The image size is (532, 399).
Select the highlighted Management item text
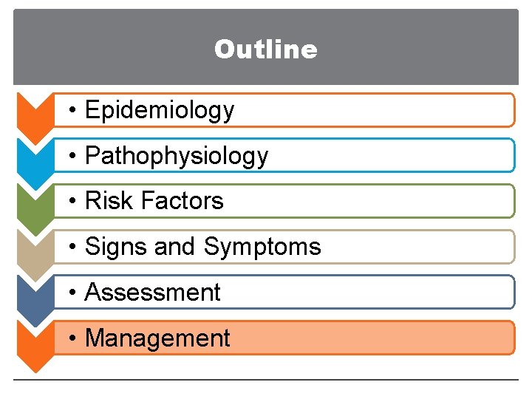pyautogui.click(x=158, y=338)
